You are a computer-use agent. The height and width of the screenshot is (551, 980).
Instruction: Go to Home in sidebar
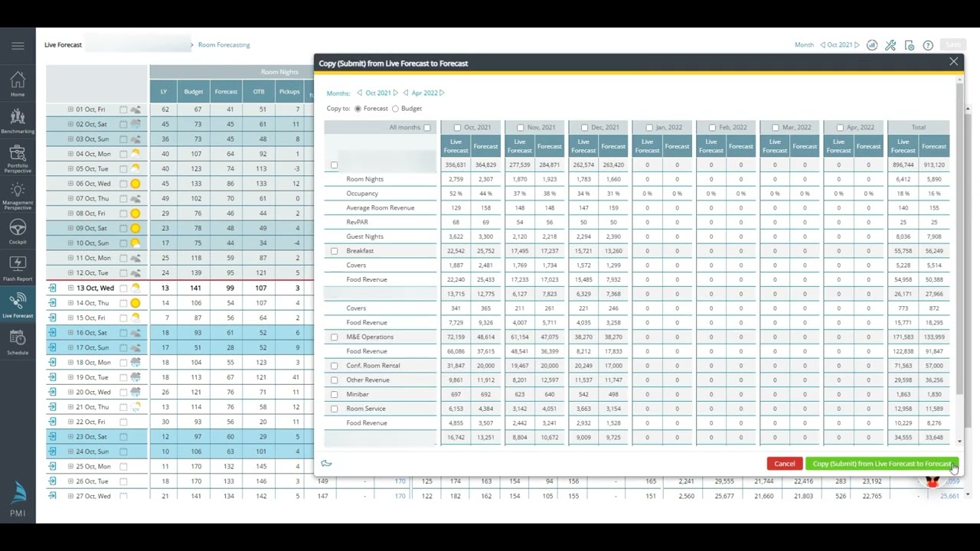[x=18, y=83]
